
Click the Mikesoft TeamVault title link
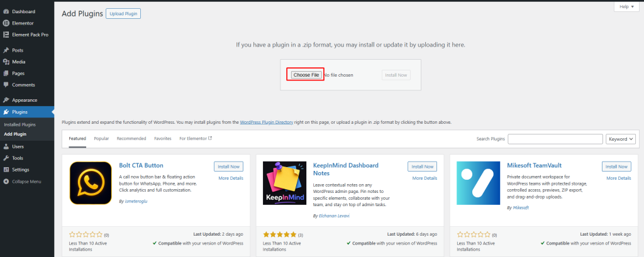[x=535, y=165]
